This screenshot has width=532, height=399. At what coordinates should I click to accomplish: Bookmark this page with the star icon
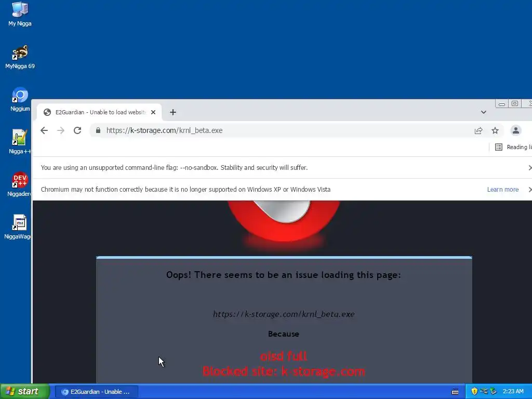pos(495,130)
